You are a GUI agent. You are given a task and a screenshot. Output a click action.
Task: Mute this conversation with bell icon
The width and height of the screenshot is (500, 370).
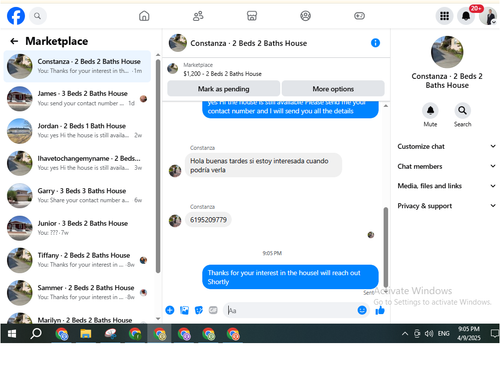pos(430,110)
